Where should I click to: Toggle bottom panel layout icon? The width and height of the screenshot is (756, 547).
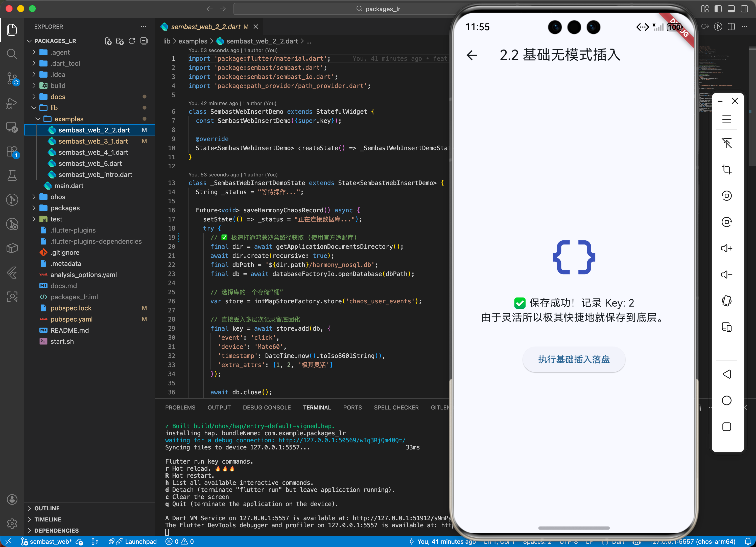(x=731, y=9)
